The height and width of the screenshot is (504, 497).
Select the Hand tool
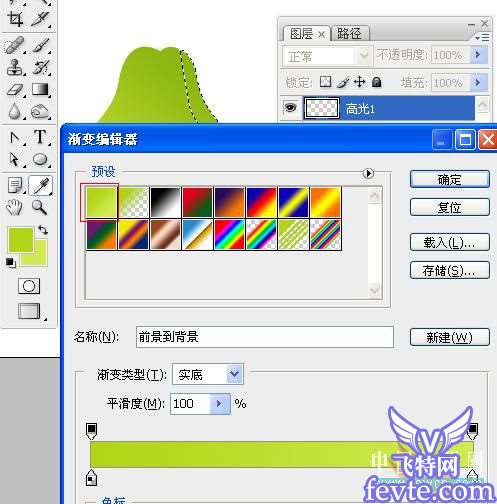point(15,207)
